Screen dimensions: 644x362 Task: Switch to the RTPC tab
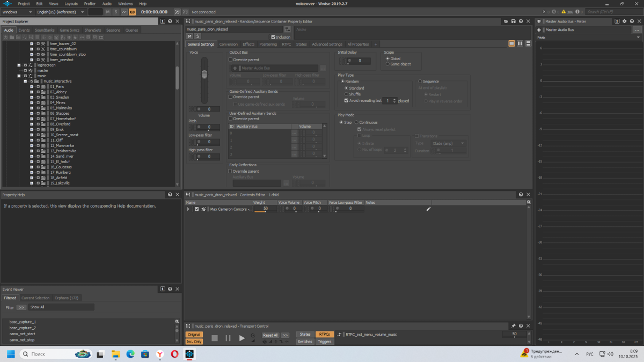pos(287,44)
